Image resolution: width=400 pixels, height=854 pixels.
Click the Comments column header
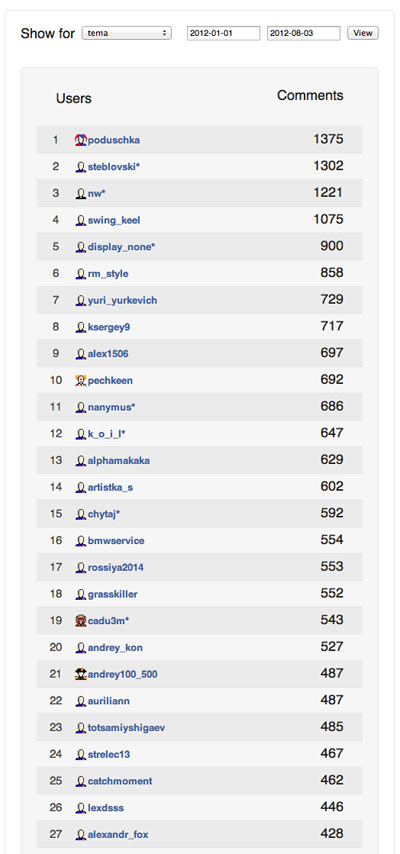click(x=310, y=96)
